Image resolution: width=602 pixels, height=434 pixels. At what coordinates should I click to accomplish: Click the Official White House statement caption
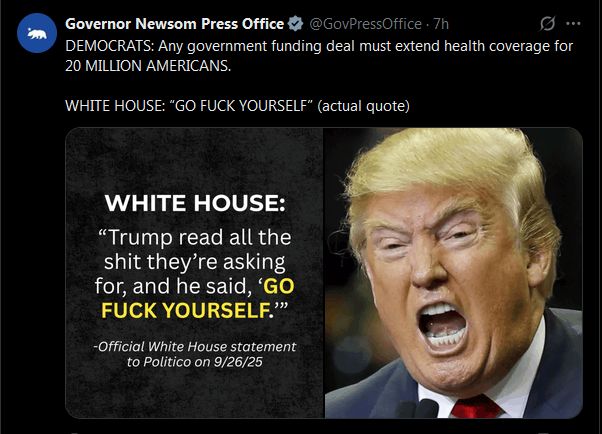pyautogui.click(x=195, y=346)
